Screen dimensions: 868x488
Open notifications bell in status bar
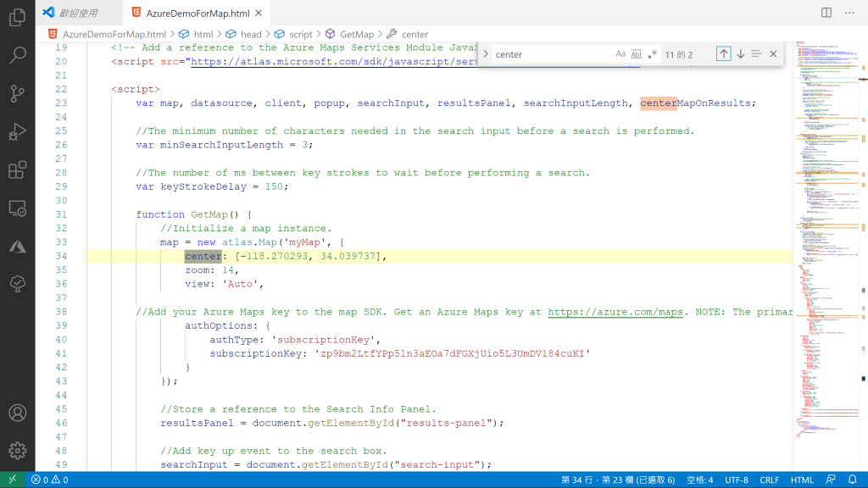pyautogui.click(x=853, y=480)
